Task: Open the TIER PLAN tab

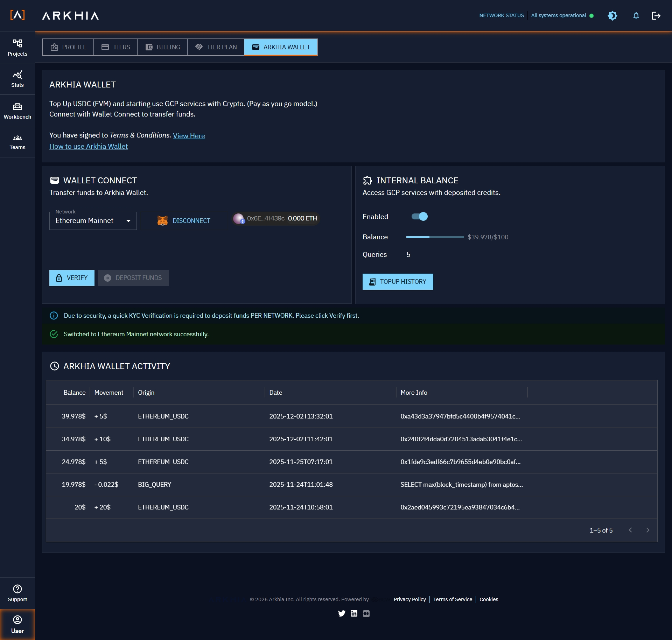Action: [x=215, y=47]
